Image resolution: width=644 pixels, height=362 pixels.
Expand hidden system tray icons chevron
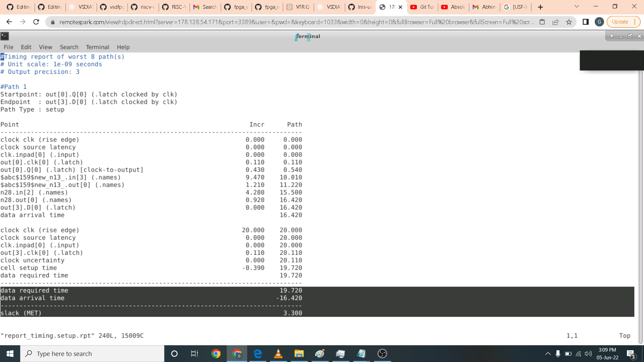[x=548, y=354]
